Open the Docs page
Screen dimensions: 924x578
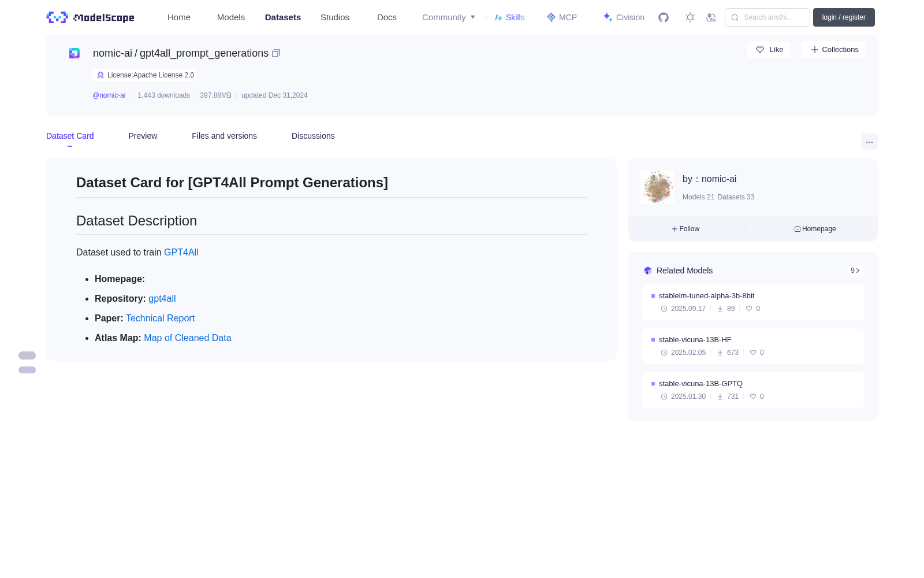(387, 17)
